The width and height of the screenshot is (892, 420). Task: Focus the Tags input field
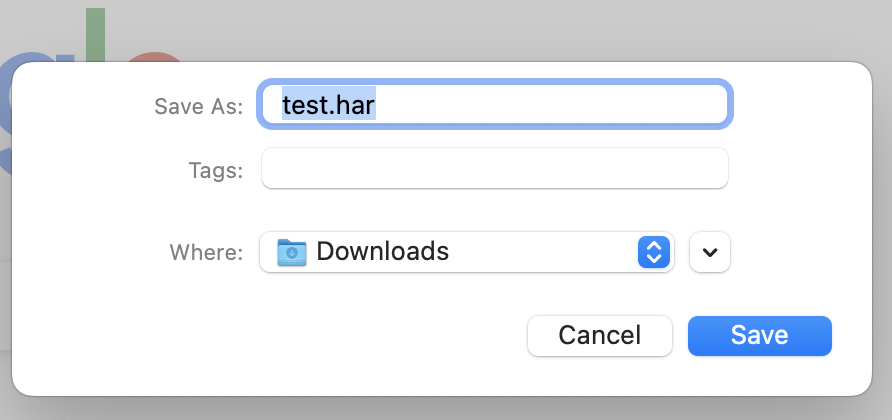pos(494,169)
